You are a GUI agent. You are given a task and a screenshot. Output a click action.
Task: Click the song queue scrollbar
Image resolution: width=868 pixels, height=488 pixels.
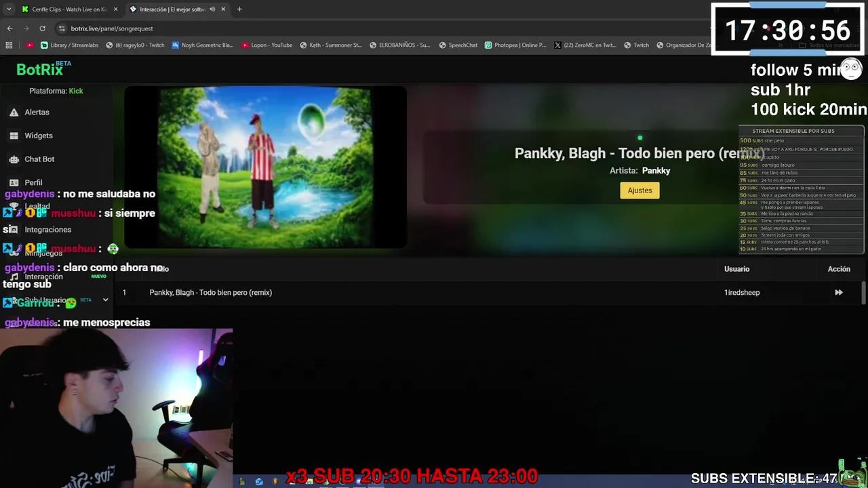coord(863,293)
